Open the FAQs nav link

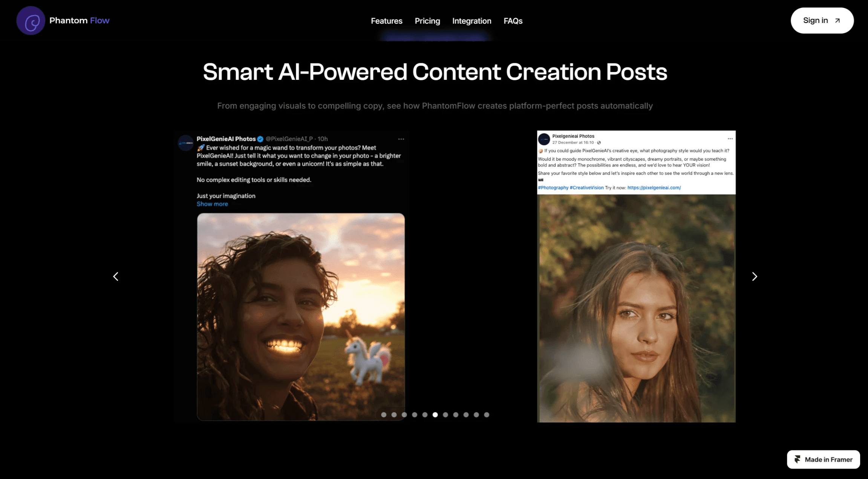click(513, 21)
